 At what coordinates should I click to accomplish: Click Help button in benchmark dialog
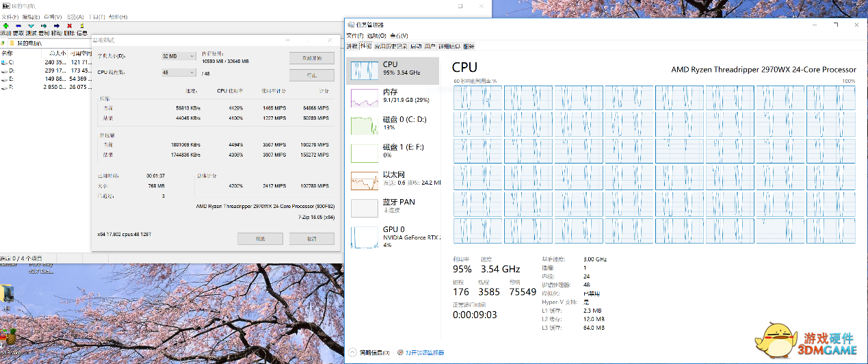click(x=260, y=239)
